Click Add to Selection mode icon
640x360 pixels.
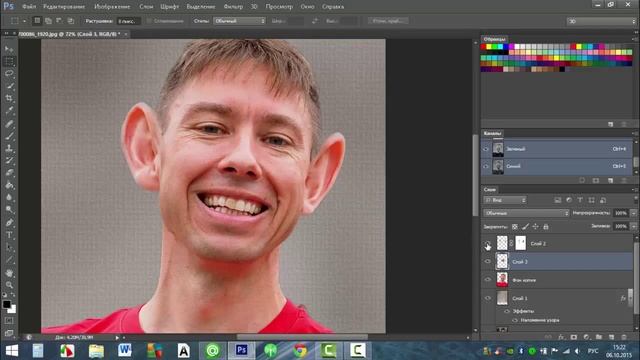[48, 20]
